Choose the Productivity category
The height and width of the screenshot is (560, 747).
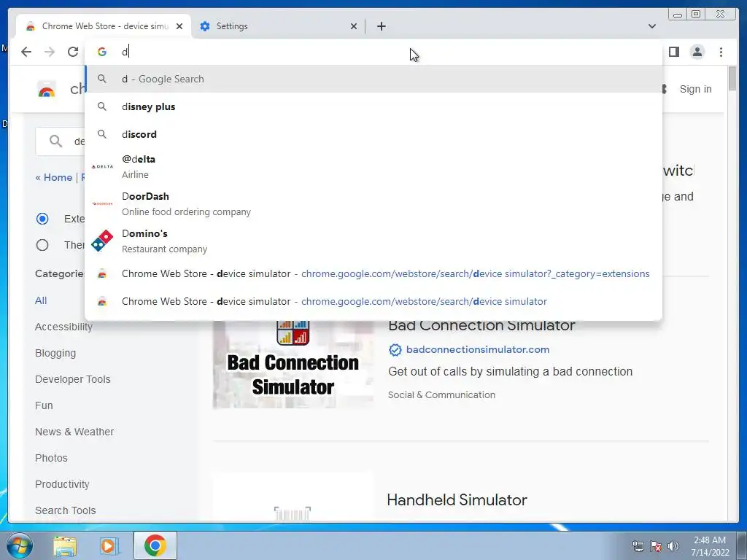coord(62,484)
